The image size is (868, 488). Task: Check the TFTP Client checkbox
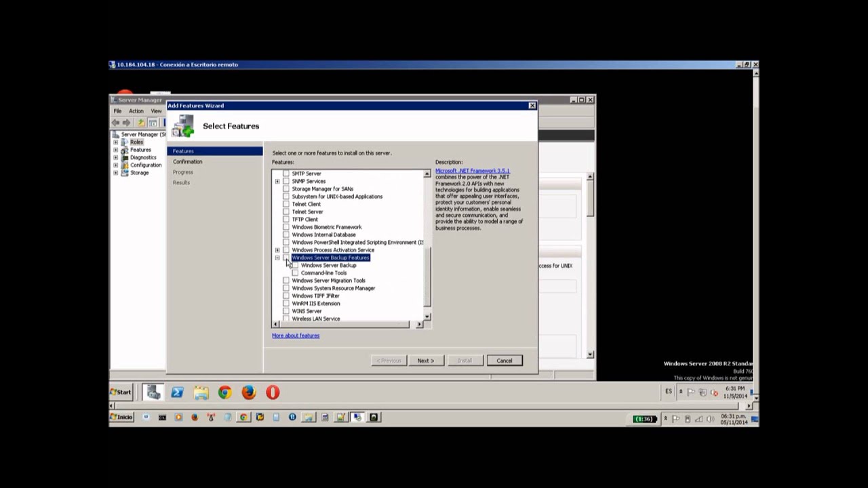point(286,220)
